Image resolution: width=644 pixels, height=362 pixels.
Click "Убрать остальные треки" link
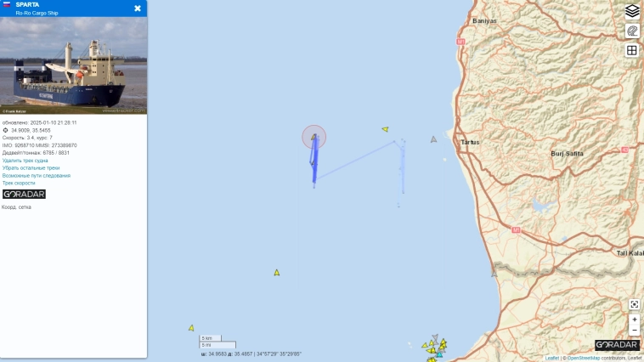[31, 168]
